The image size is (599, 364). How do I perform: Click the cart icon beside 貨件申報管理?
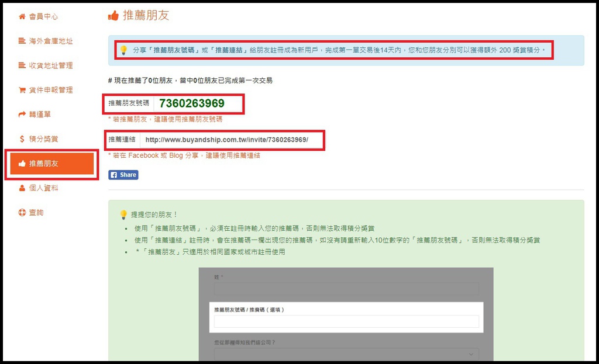(22, 90)
